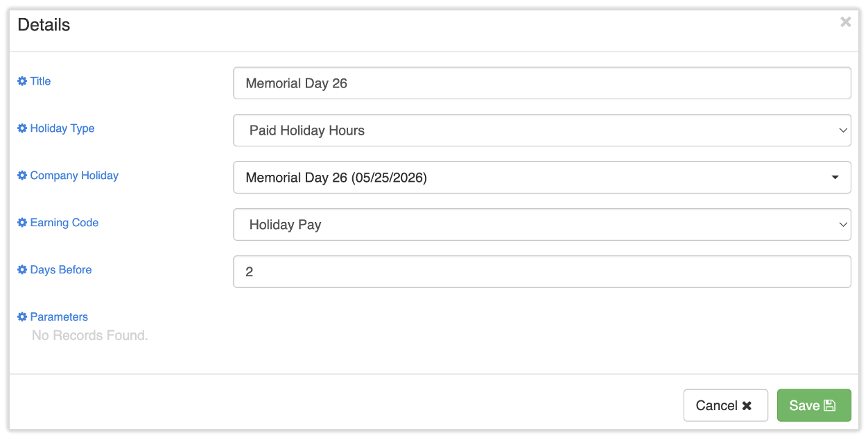
Task: Close the Details dialog with the X
Action: (846, 22)
